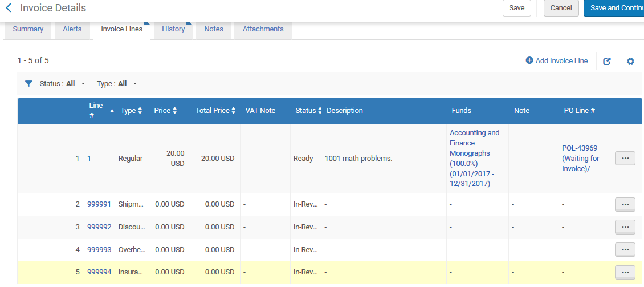
Task: Click the 'Discou...' type cell
Action: tap(131, 227)
